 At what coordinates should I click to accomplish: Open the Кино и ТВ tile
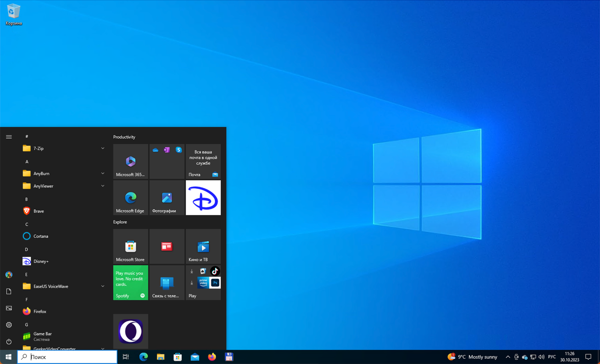click(203, 247)
